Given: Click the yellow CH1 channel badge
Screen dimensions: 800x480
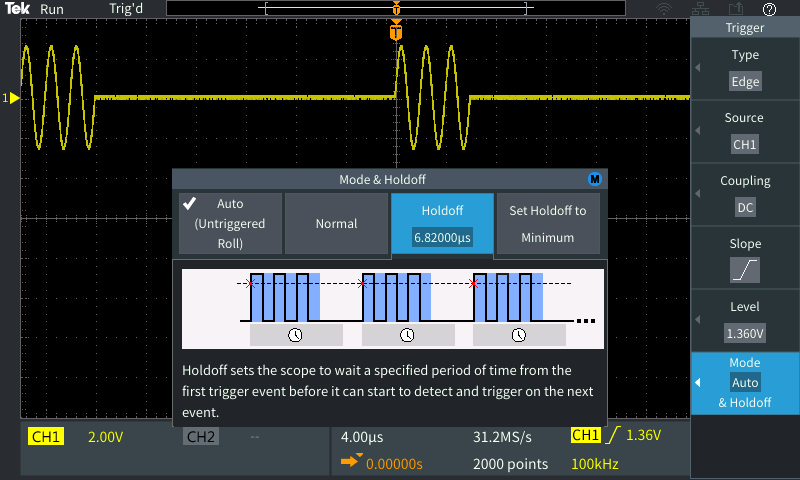Looking at the screenshot, I should (x=46, y=437).
